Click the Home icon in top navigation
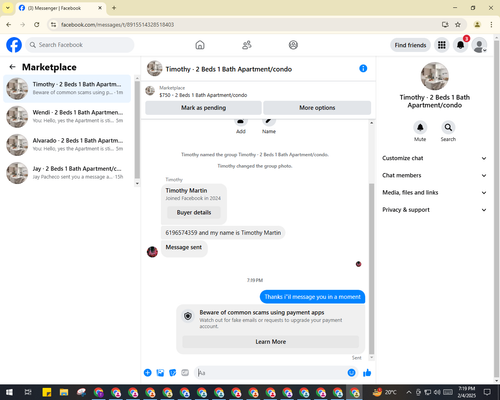This screenshot has height=400, width=500. 200,45
